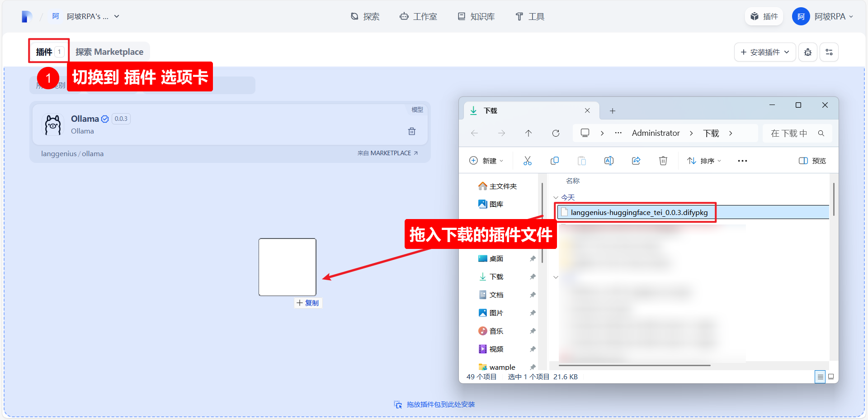This screenshot has height=420, width=868.
Task: Open the 工具 navigation item
Action: (x=530, y=17)
